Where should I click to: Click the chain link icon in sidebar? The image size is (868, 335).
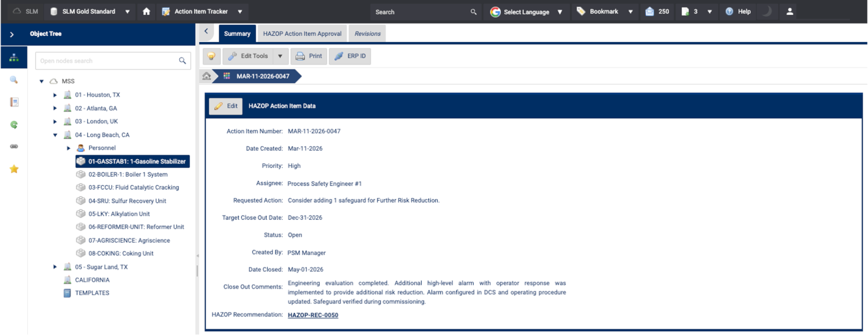14,147
